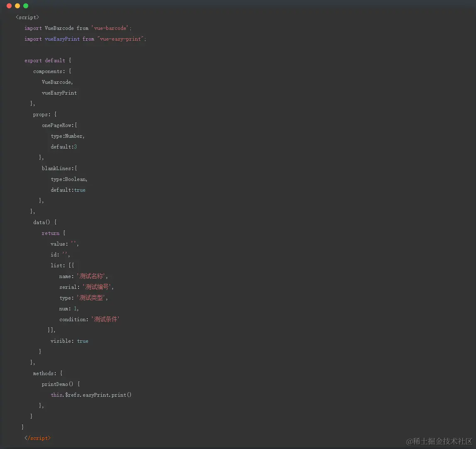Click the "vue-easy-print" import string

pyautogui.click(x=120, y=39)
